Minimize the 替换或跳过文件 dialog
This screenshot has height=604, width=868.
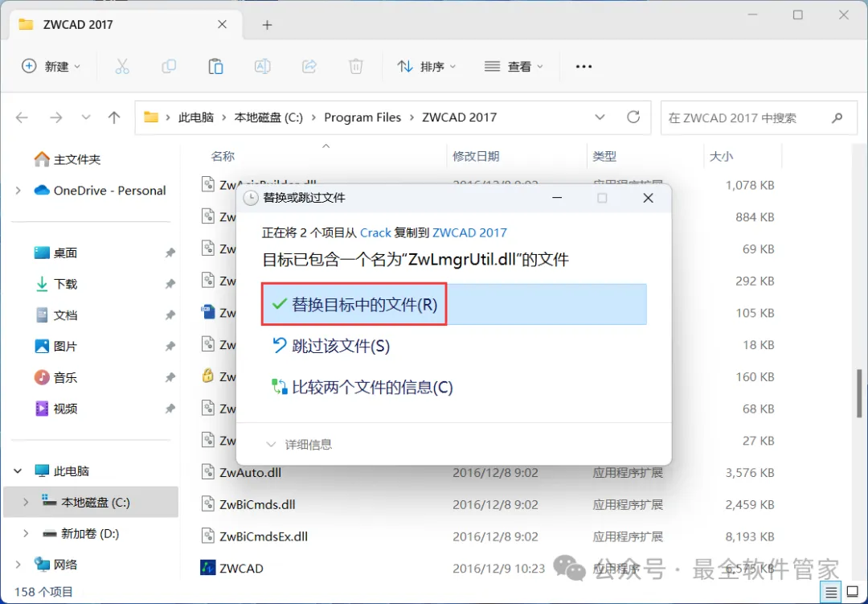[x=557, y=198]
